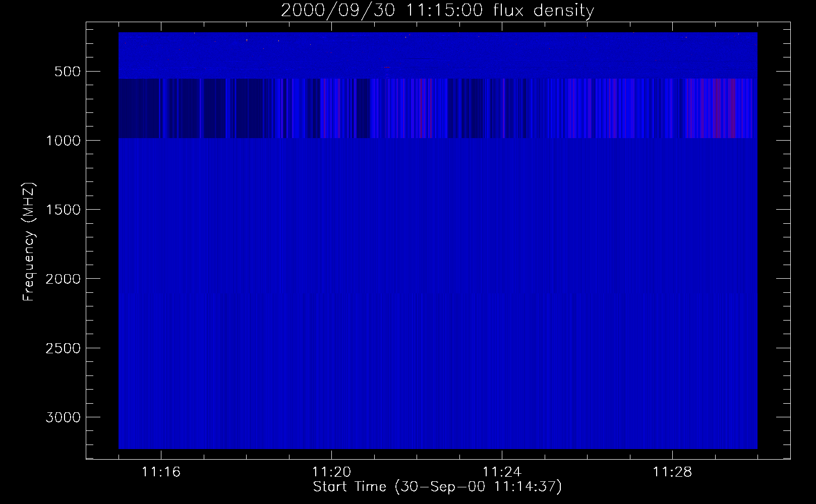Click the 3000 frequency tick label
This screenshot has height=504, width=816.
pyautogui.click(x=63, y=417)
